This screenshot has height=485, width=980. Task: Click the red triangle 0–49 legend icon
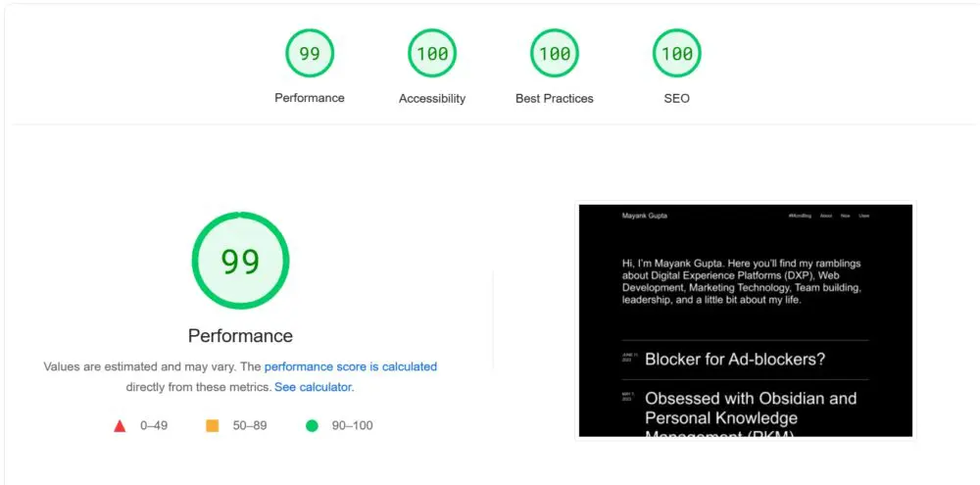(120, 426)
